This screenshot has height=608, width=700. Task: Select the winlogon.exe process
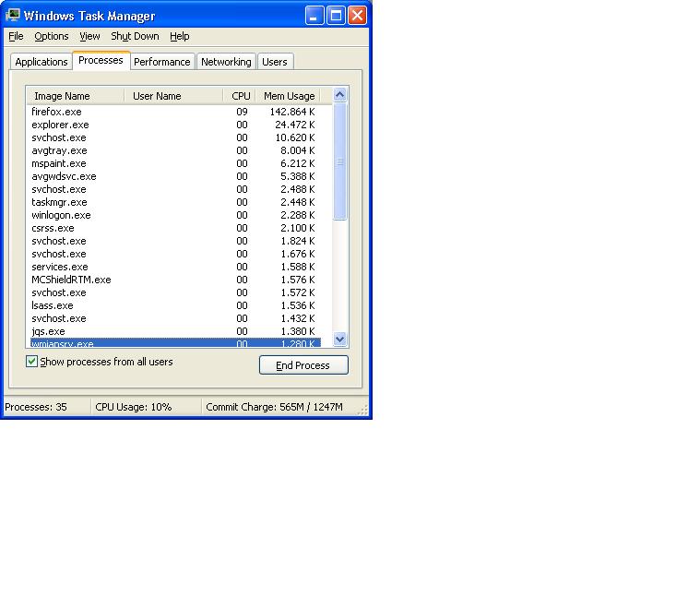(175, 215)
